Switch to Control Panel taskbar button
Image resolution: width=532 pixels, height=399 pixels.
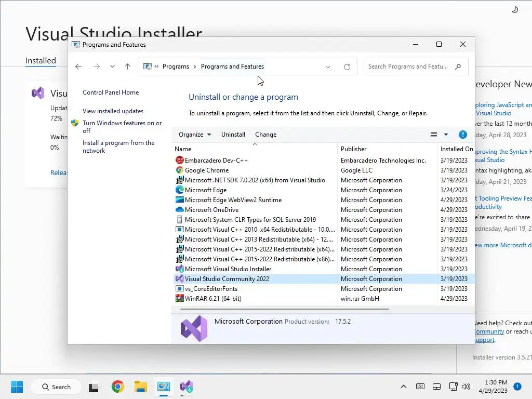[x=164, y=387]
